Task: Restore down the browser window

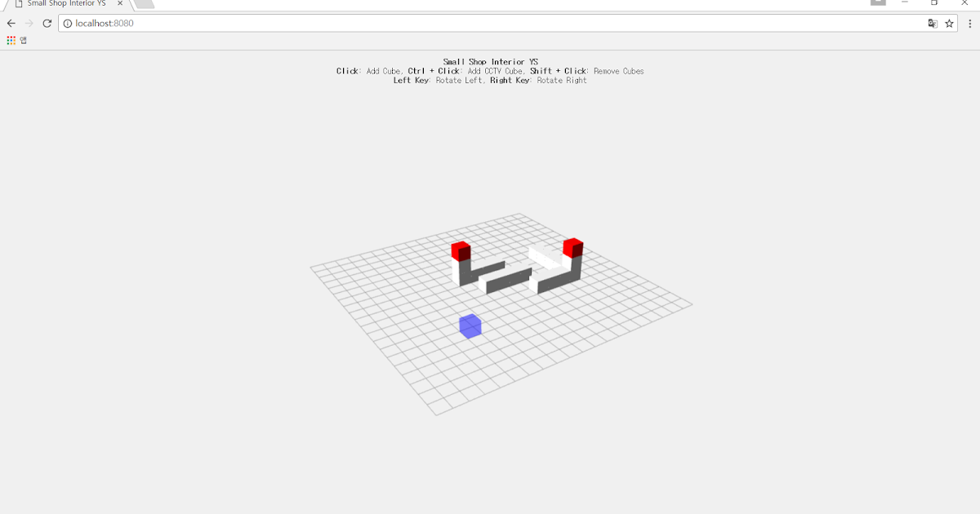Action: [934, 2]
